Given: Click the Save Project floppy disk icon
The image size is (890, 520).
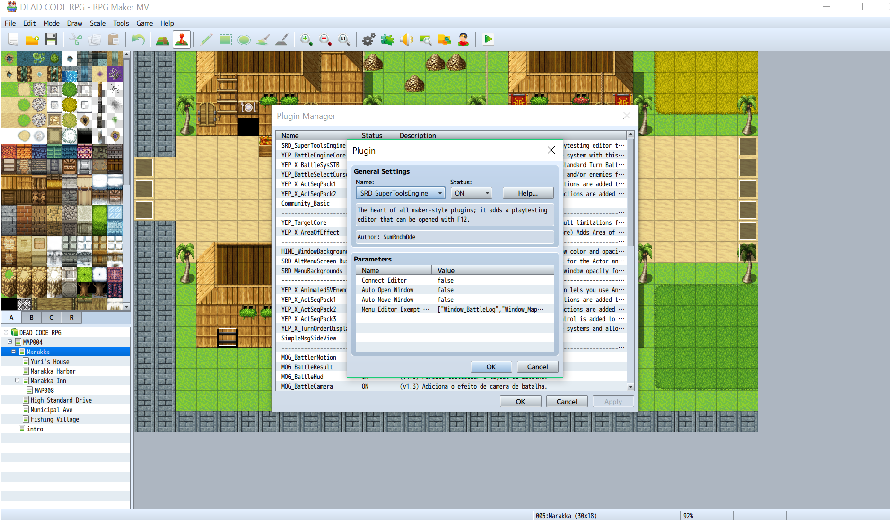Looking at the screenshot, I should pos(51,39).
